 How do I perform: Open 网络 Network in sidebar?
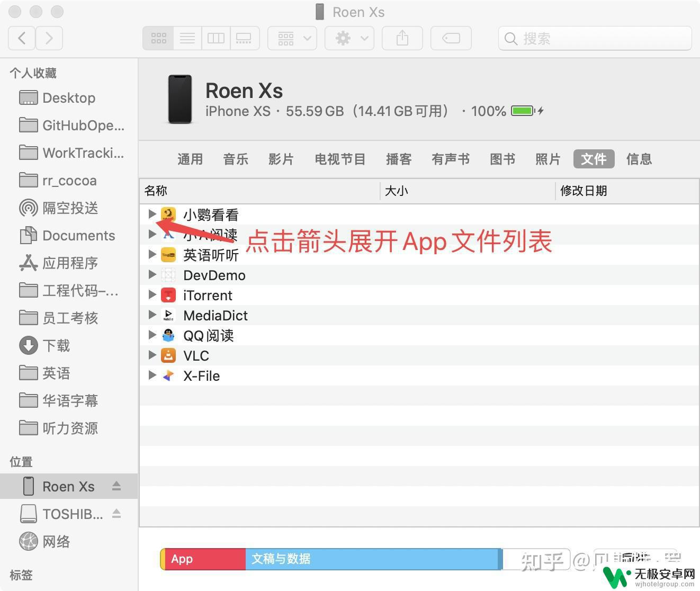pos(69,542)
